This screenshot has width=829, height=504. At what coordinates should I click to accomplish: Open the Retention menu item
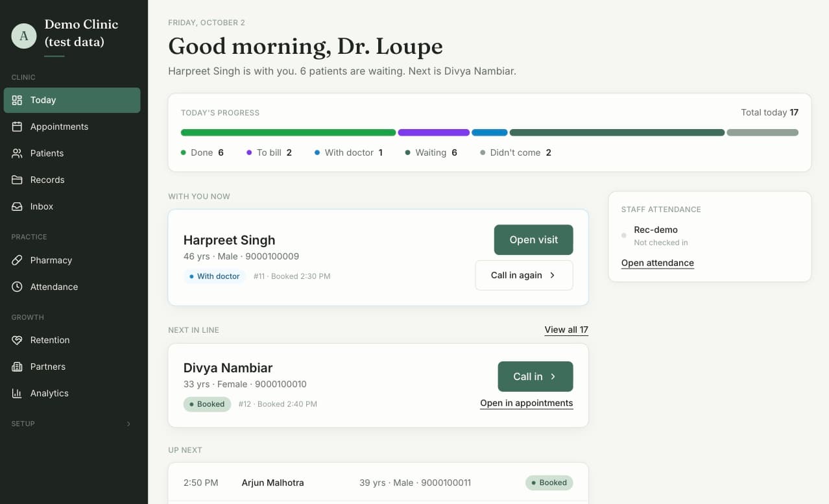coord(72,340)
